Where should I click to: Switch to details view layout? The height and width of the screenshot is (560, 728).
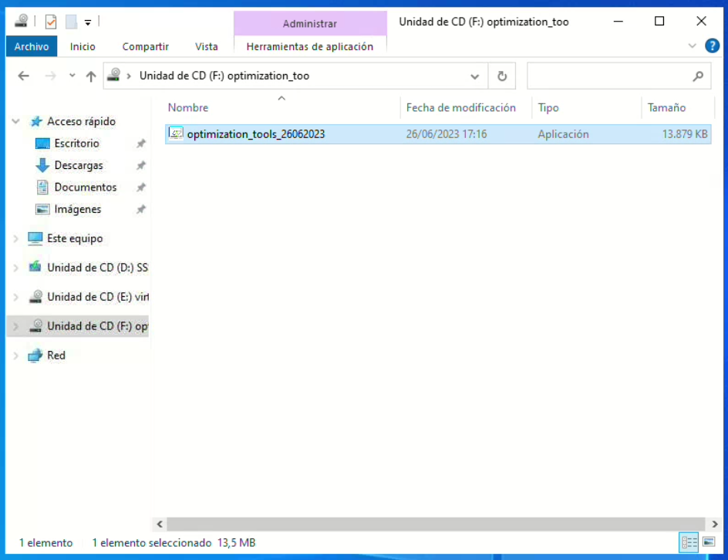(689, 542)
